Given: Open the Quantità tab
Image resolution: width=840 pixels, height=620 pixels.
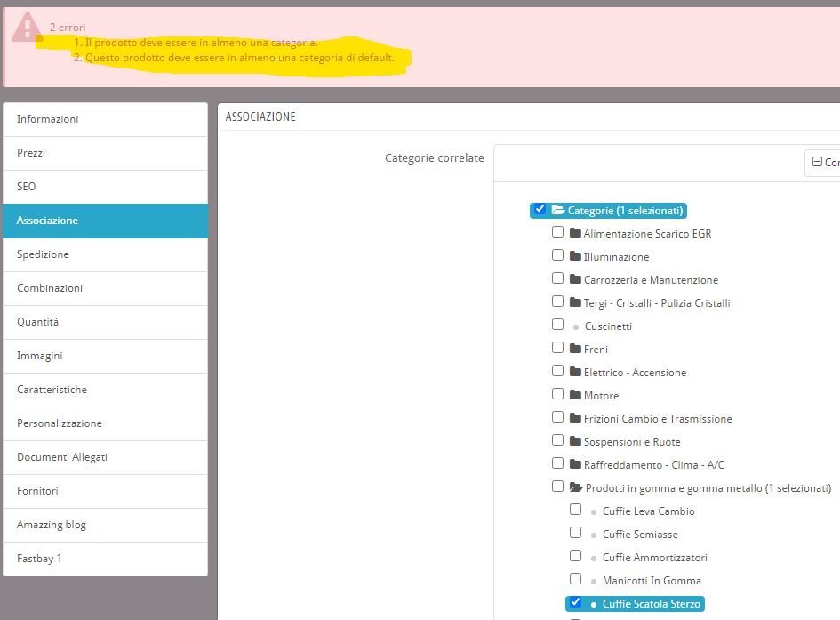Looking at the screenshot, I should pos(105,321).
